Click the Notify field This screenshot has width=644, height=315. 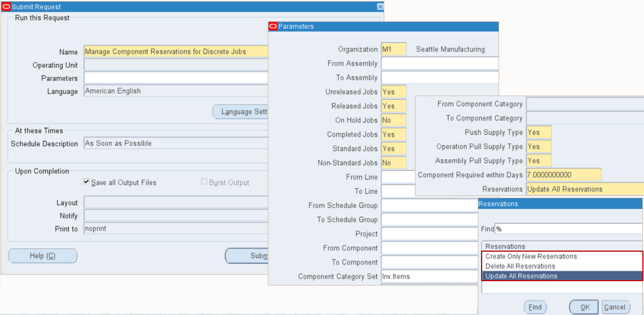tap(176, 215)
